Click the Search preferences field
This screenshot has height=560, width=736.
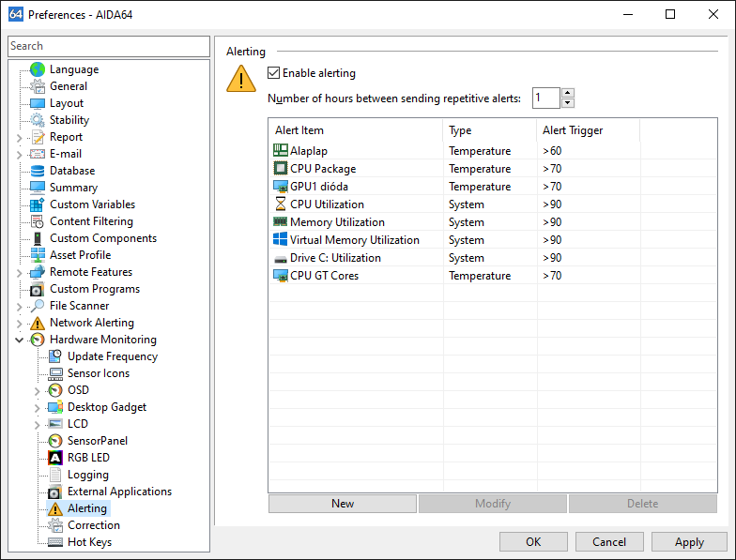[109, 46]
